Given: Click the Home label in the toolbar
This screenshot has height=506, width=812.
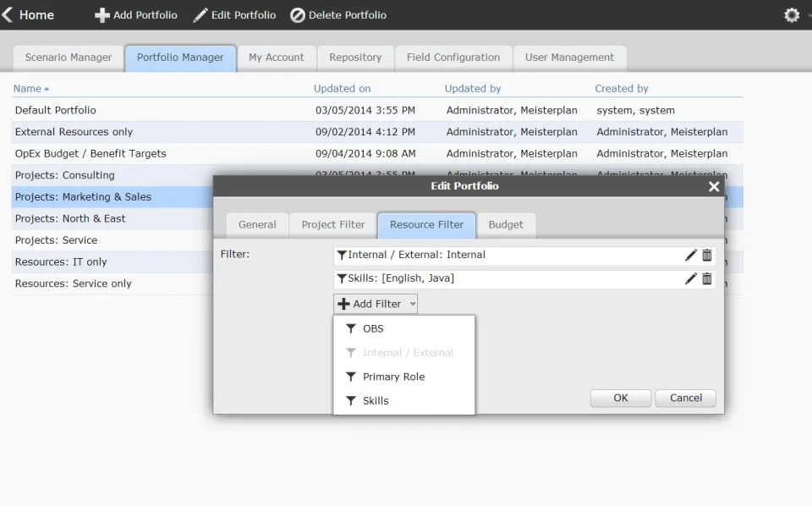Looking at the screenshot, I should pyautogui.click(x=36, y=15).
